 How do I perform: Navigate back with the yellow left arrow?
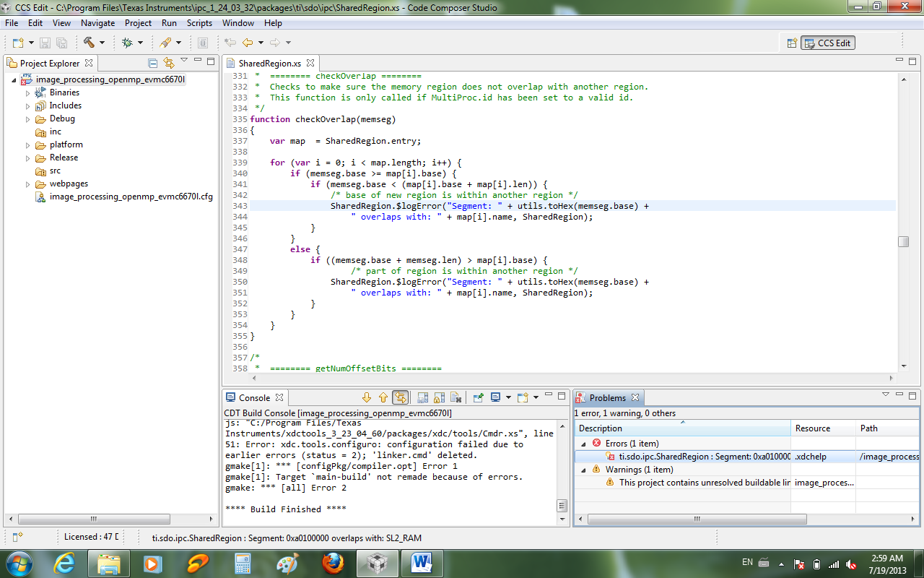pyautogui.click(x=248, y=43)
